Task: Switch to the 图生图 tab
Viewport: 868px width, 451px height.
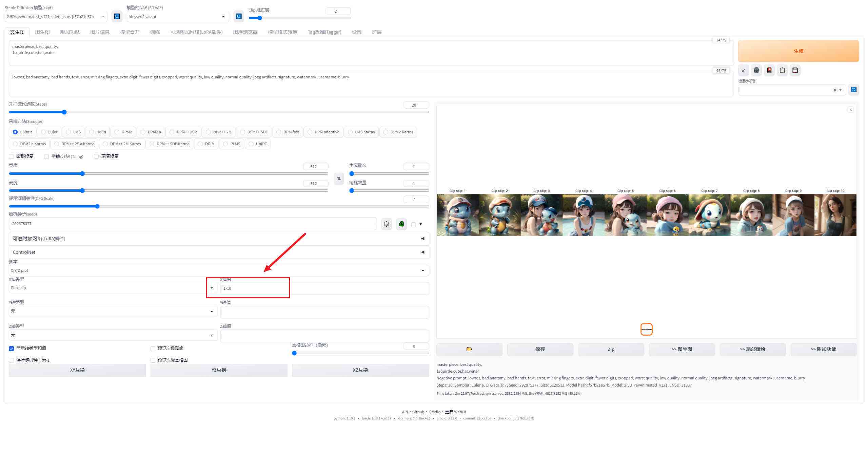Action: [x=42, y=32]
